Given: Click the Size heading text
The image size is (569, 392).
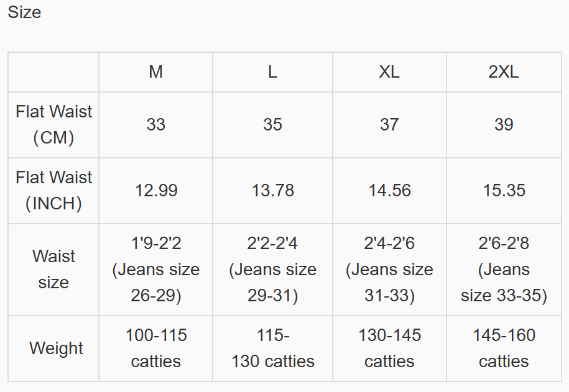Looking at the screenshot, I should click(x=24, y=12).
